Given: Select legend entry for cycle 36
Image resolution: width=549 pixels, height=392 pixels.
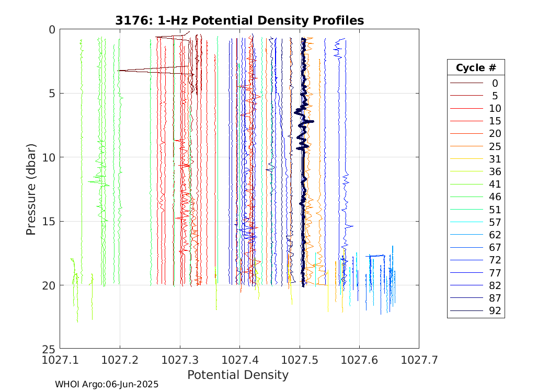Looking at the screenshot, I should [476, 171].
